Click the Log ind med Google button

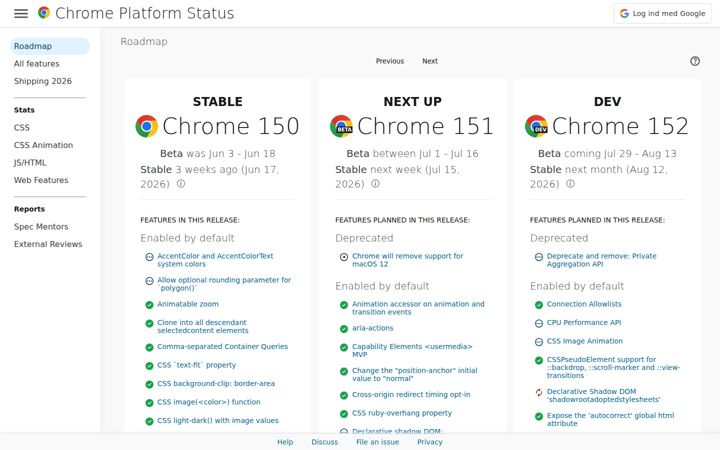[x=662, y=13]
